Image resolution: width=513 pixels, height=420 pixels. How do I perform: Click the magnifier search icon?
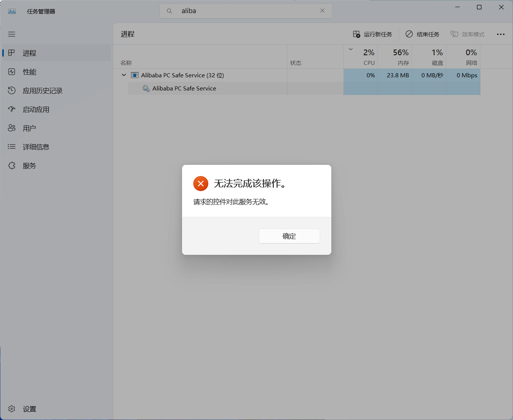tap(170, 11)
